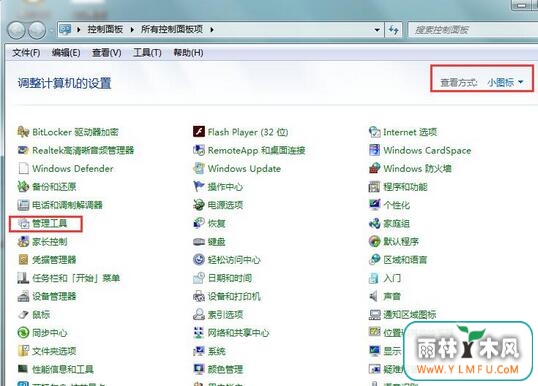The image size is (538, 386).
Task: Click the 所有控制面板项 breadcrumb
Action: (x=172, y=30)
